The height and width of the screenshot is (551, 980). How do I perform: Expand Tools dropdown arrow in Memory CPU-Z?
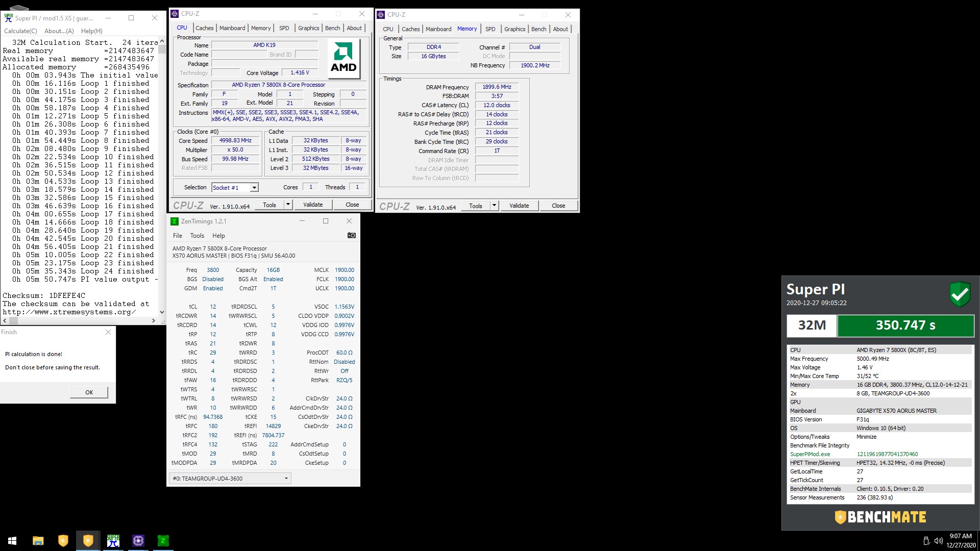(494, 206)
